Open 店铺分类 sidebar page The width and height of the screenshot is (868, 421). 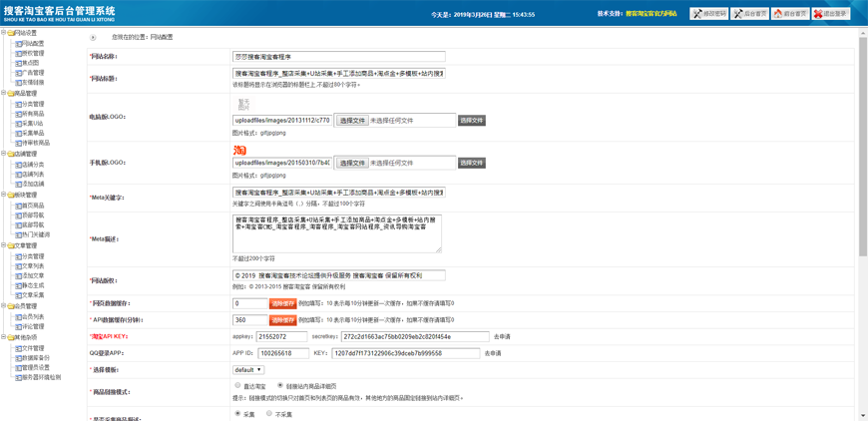click(x=33, y=165)
